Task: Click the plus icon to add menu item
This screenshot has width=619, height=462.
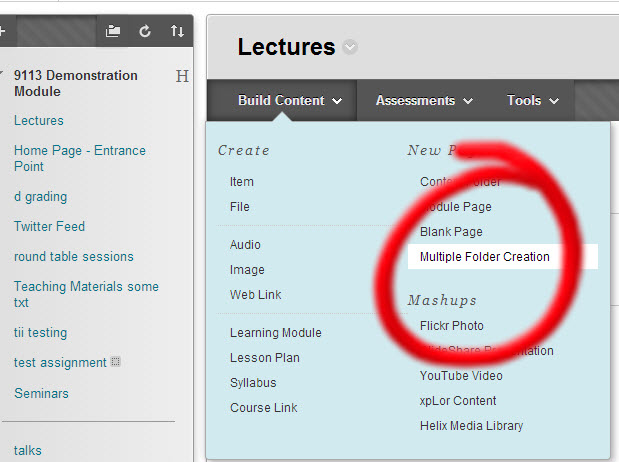Action: pyautogui.click(x=3, y=32)
